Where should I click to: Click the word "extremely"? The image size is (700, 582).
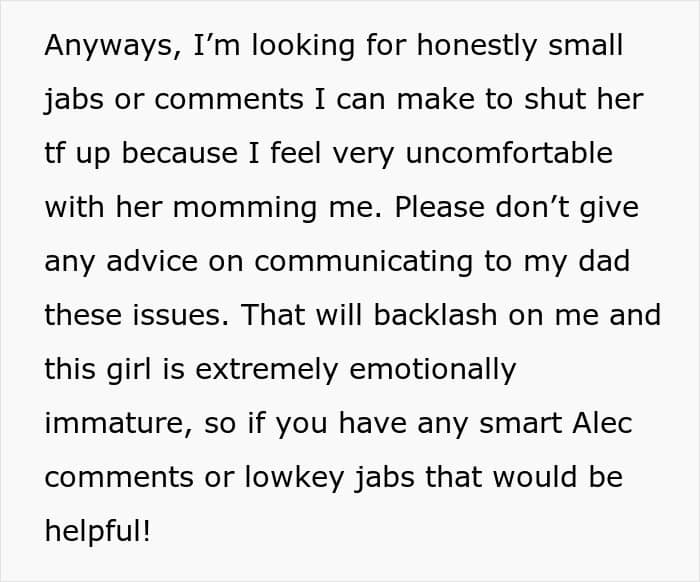(267, 370)
